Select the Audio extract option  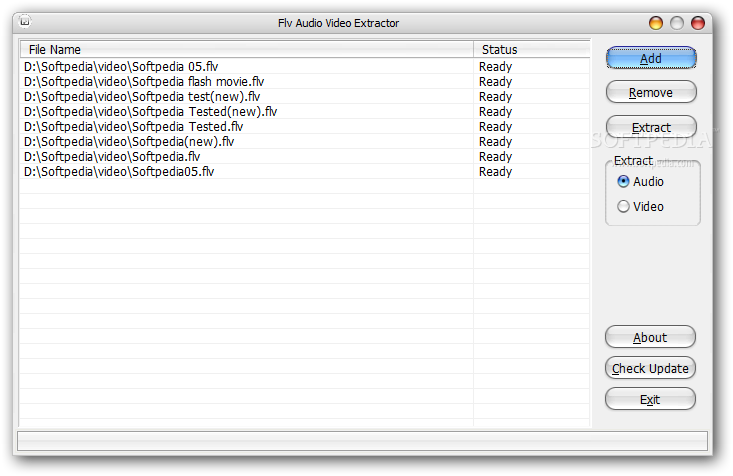pos(624,182)
